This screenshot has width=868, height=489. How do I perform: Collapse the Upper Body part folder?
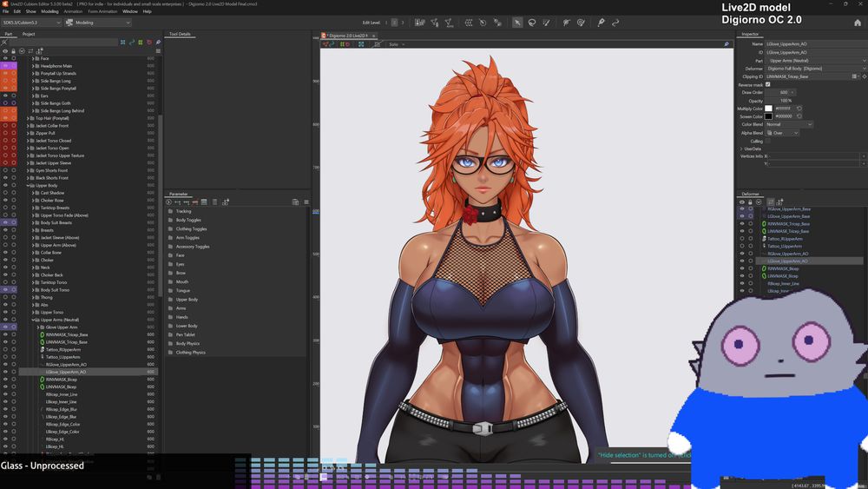coord(29,186)
